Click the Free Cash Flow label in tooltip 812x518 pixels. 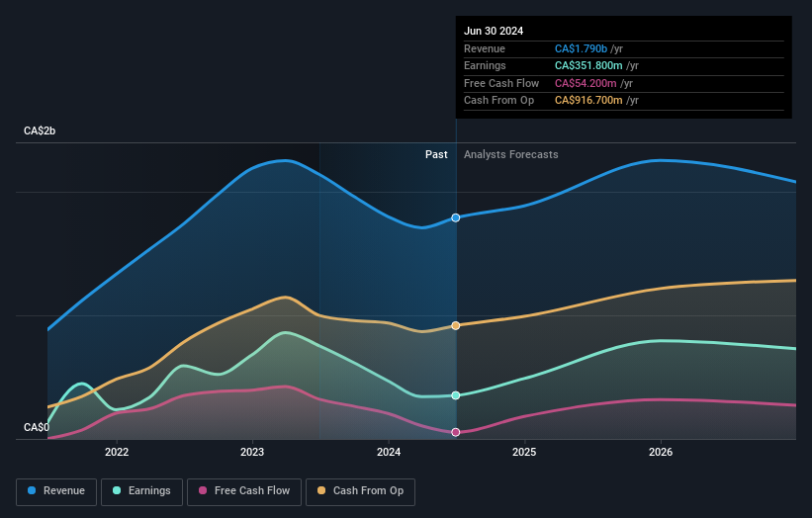501,83
